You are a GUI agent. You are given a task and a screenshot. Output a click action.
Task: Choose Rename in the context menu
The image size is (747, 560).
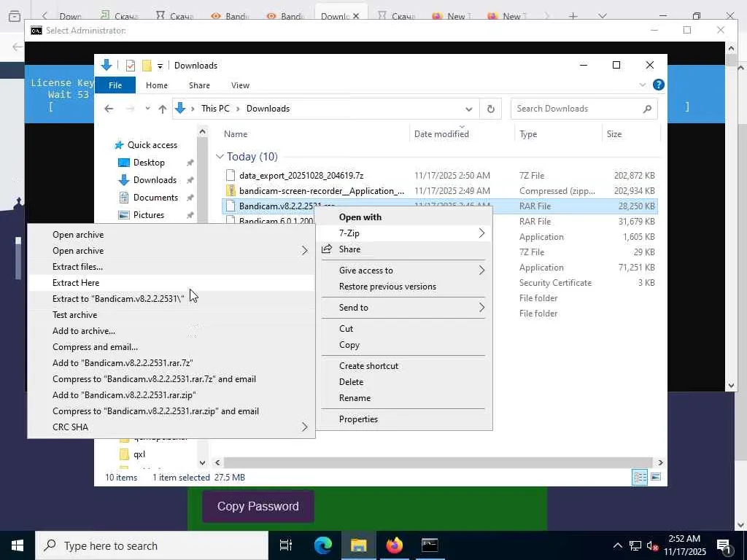[x=403, y=398]
